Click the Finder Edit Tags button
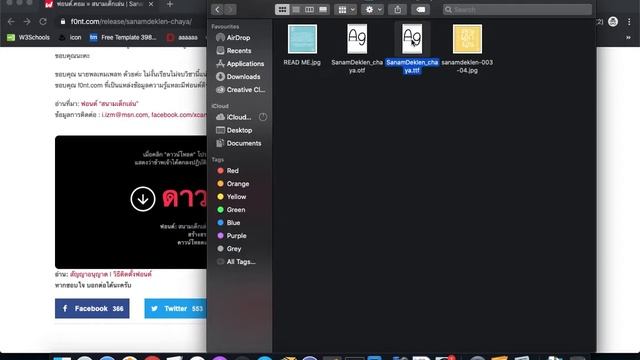 click(x=420, y=9)
